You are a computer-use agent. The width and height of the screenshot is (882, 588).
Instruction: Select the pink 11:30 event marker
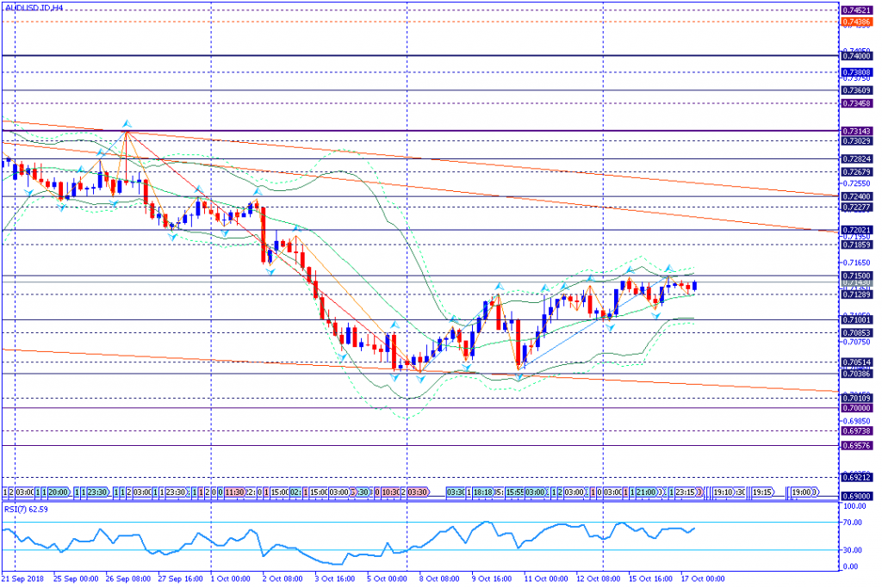[x=233, y=492]
